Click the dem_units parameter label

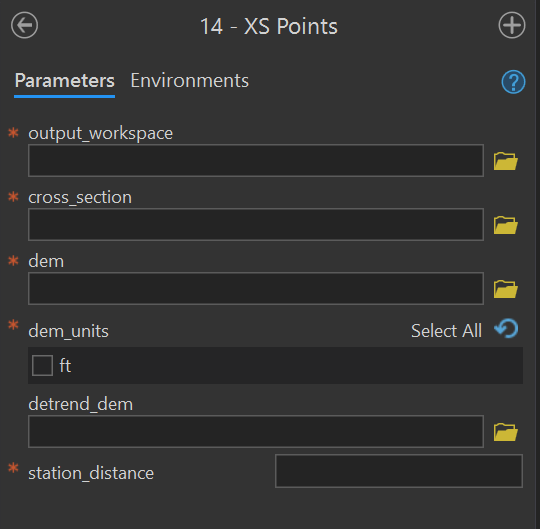(x=68, y=331)
